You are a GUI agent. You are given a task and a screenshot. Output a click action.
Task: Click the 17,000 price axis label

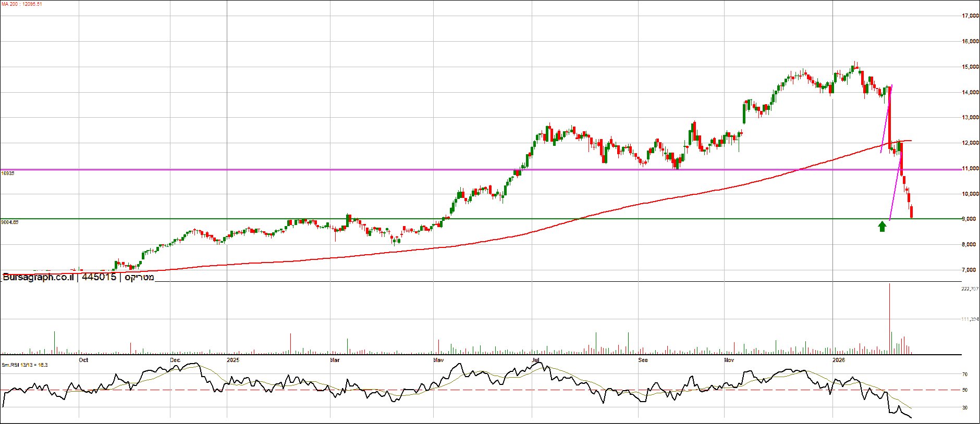pos(970,16)
